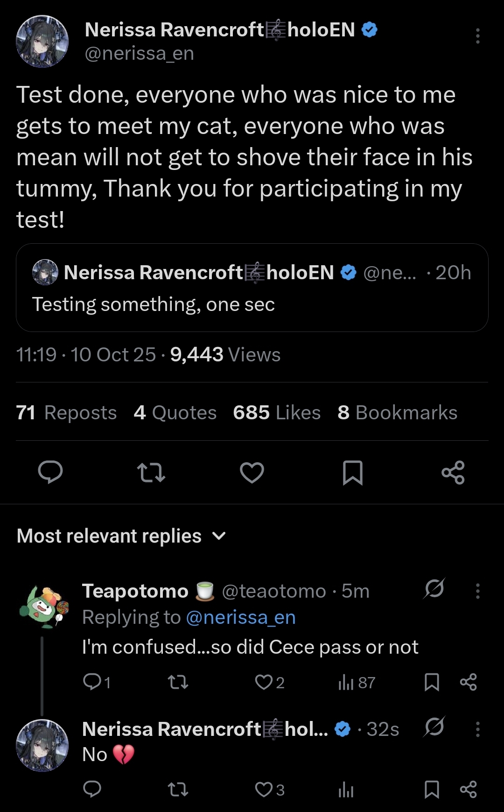The width and height of the screenshot is (504, 812).
Task: Like the main tweet with the heart
Action: coord(252,472)
